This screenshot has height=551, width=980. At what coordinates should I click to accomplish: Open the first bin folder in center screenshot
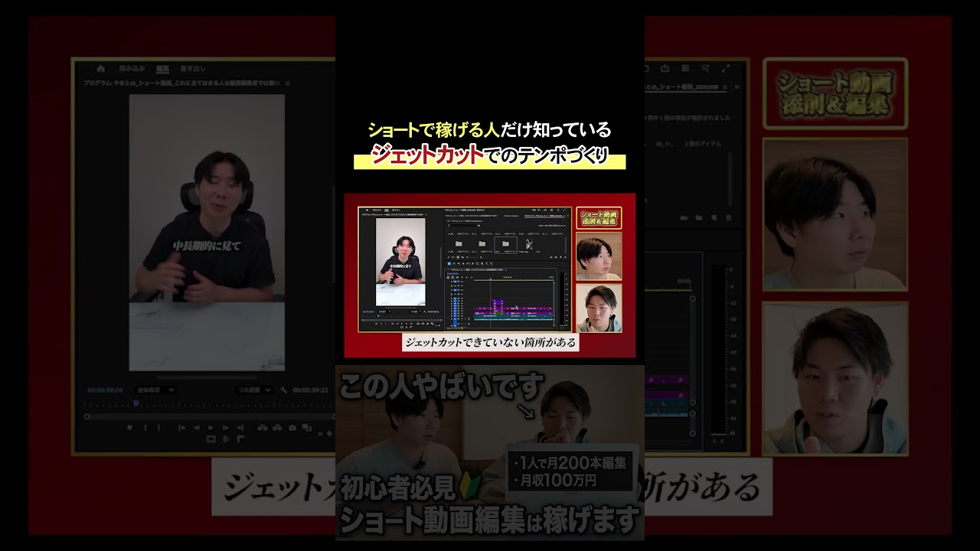pyautogui.click(x=459, y=243)
